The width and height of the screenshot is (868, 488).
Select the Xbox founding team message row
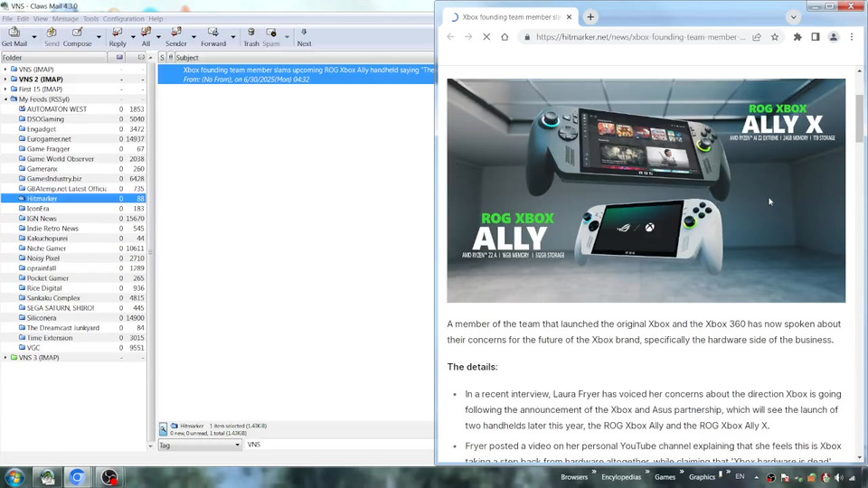point(297,74)
